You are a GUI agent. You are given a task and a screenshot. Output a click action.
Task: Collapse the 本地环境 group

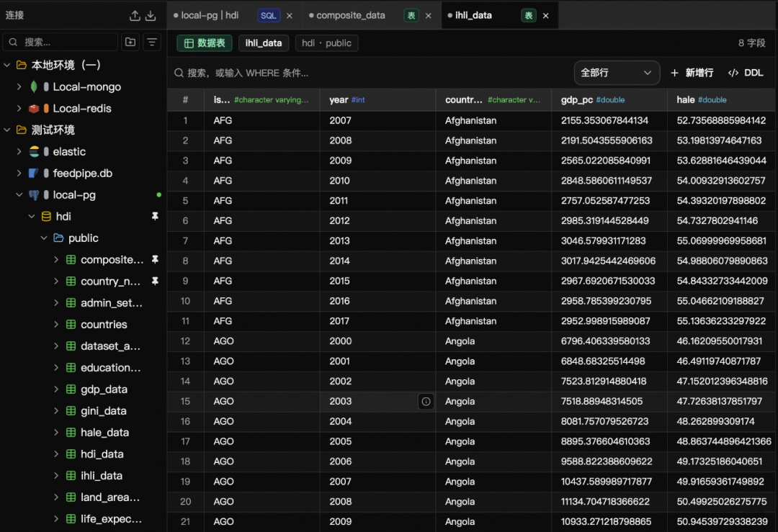pos(7,65)
